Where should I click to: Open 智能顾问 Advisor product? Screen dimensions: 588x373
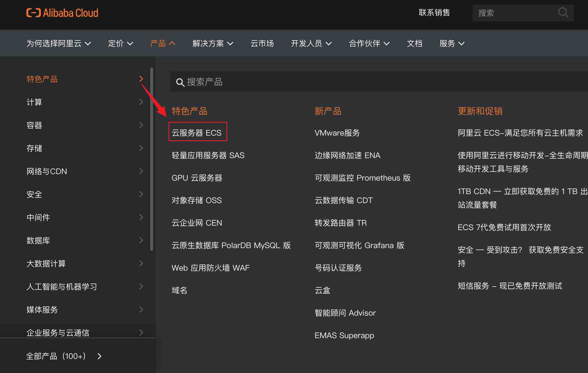pos(345,313)
